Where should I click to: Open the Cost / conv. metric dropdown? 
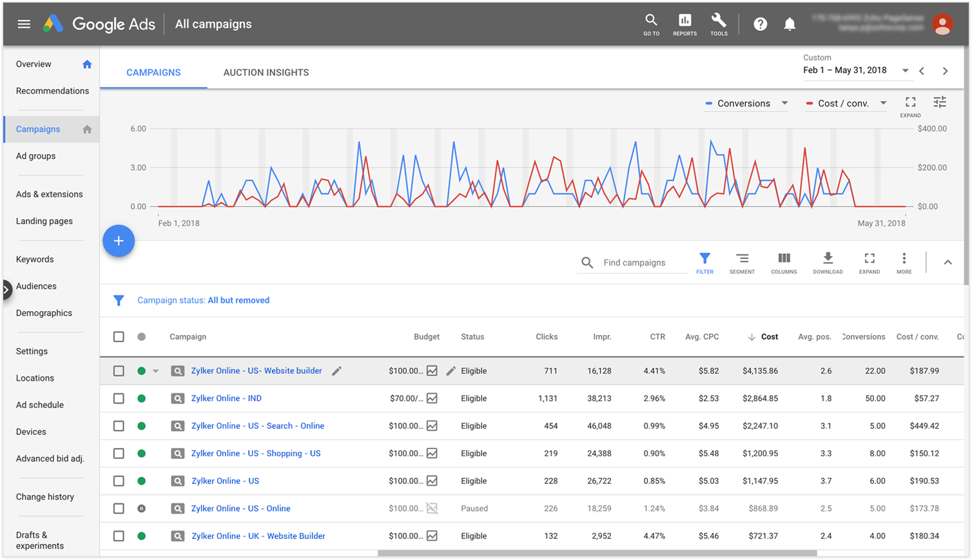(846, 104)
